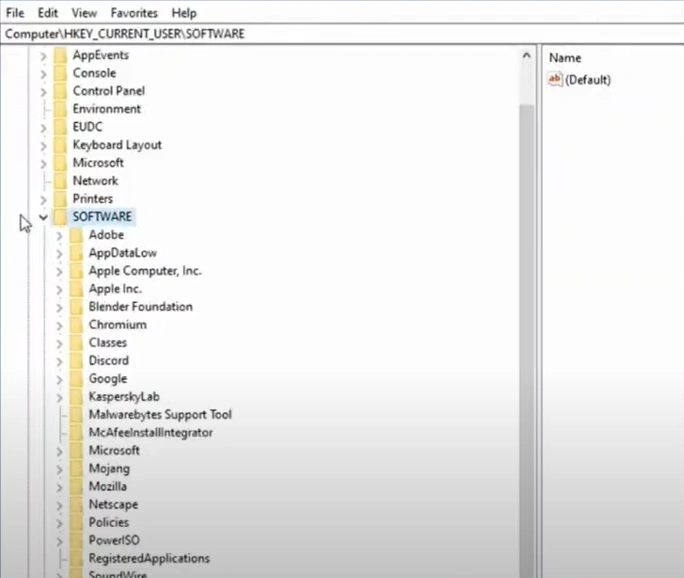684x578 pixels.
Task: Select the PowerISO key
Action: coord(114,540)
